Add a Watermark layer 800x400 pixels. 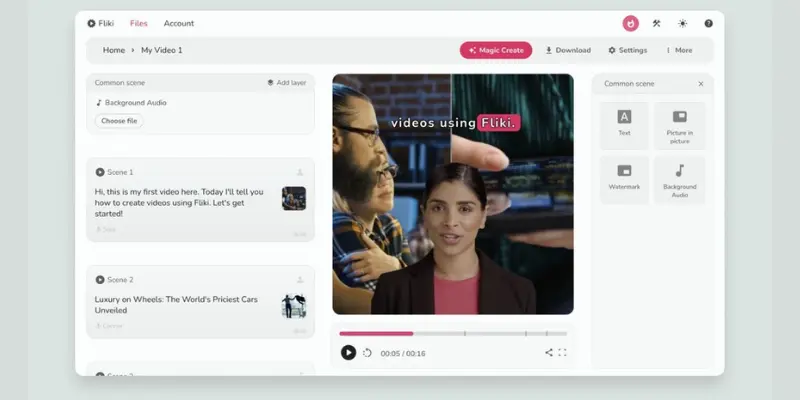click(x=624, y=180)
